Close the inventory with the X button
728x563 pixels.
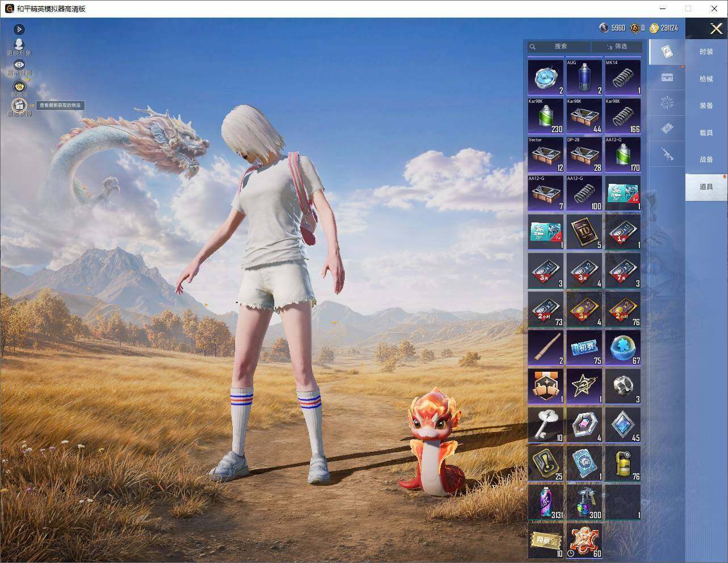point(716,28)
